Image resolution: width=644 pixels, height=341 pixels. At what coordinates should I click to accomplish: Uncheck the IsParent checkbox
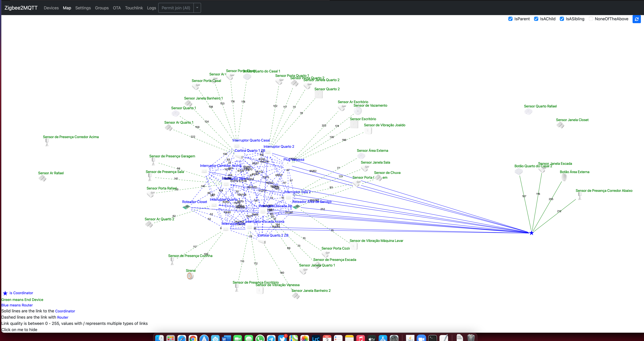click(x=511, y=19)
